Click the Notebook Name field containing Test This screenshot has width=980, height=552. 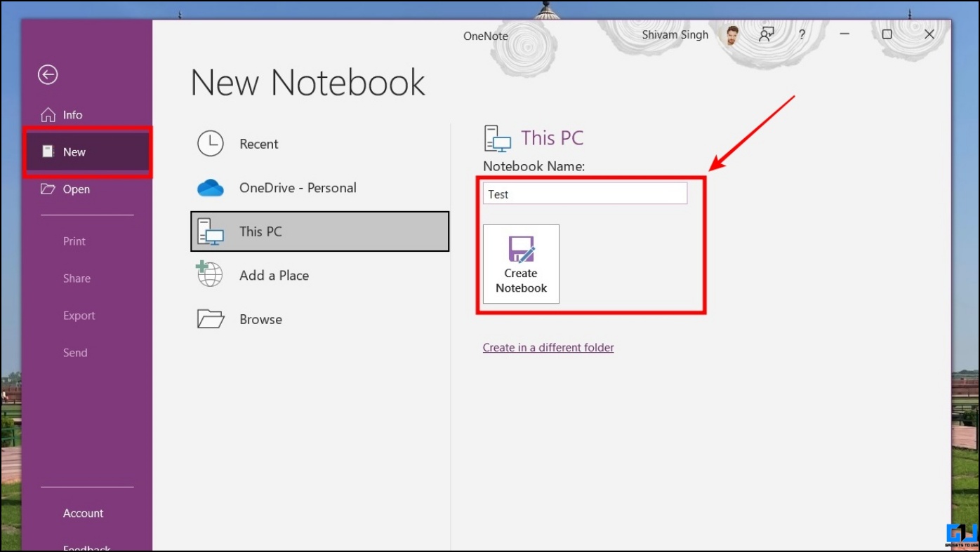(585, 194)
